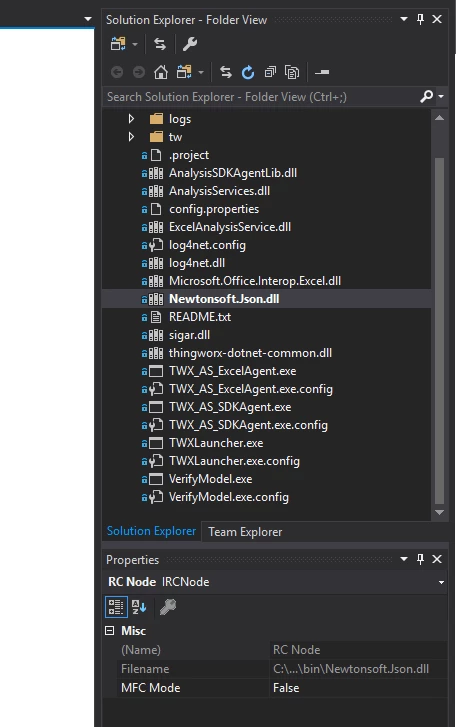Click the MFC Mode False value

click(x=358, y=688)
